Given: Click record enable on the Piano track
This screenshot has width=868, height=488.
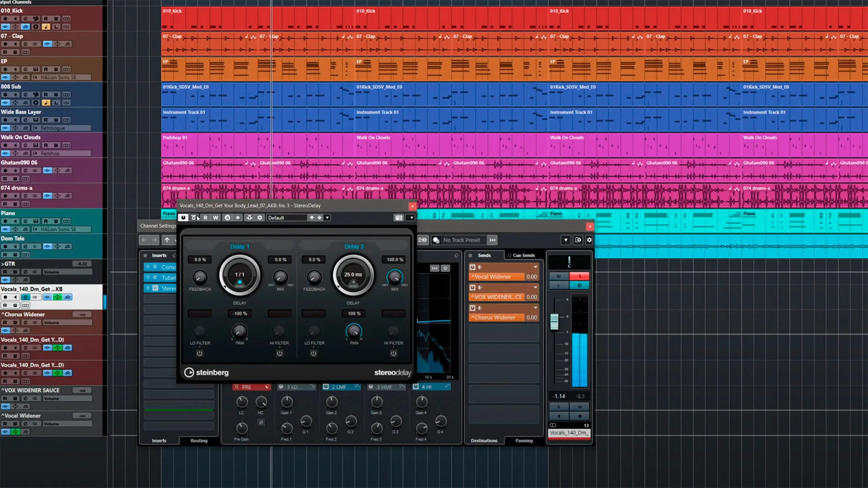Looking at the screenshot, I should (x=6, y=221).
